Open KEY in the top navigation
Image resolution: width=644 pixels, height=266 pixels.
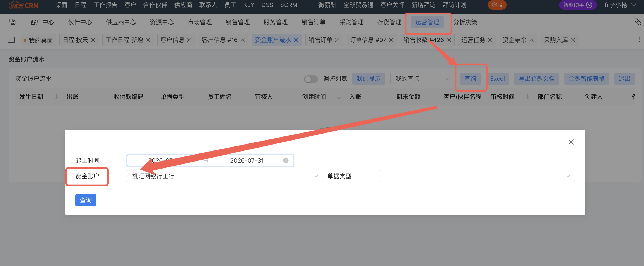click(249, 5)
